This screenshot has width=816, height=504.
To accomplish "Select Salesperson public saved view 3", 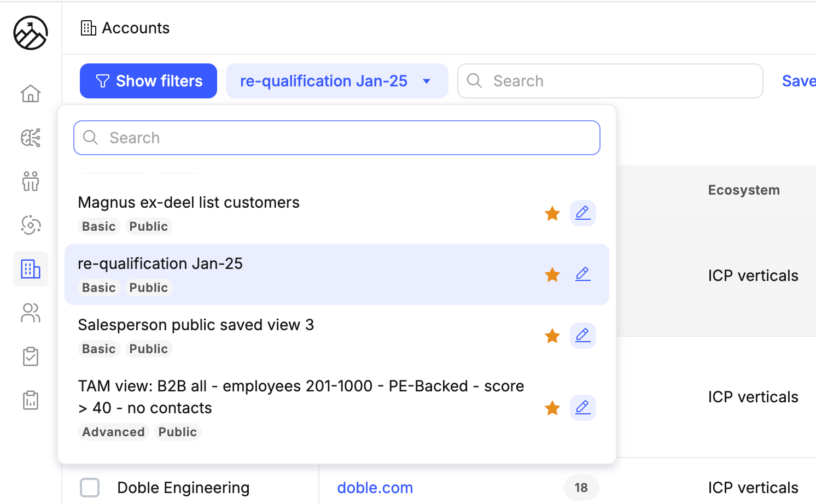I will pos(196,325).
